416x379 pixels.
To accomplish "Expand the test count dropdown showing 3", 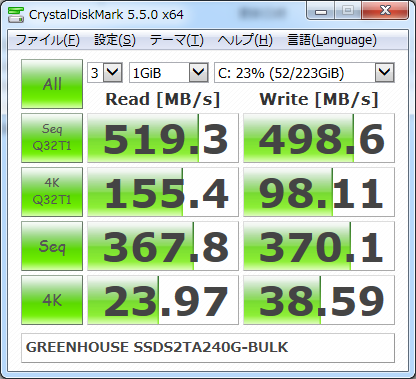I will [105, 72].
